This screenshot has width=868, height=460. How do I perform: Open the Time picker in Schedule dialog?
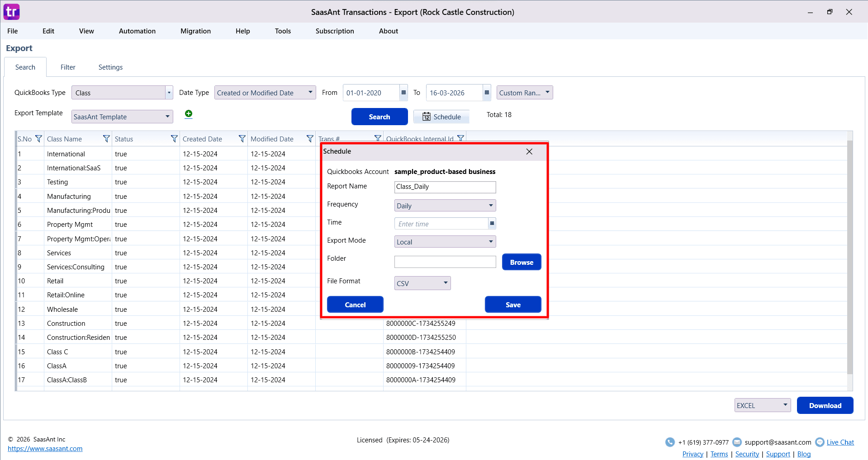[x=492, y=224]
